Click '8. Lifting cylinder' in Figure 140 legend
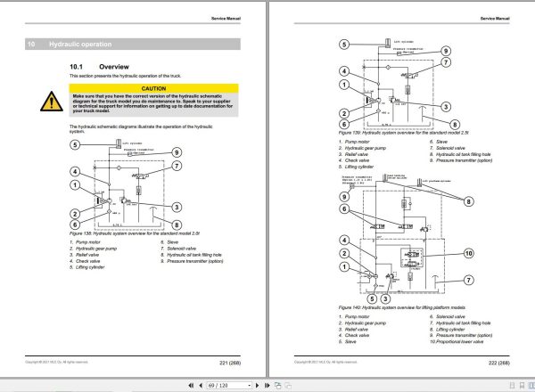The width and height of the screenshot is (535, 392). click(448, 330)
